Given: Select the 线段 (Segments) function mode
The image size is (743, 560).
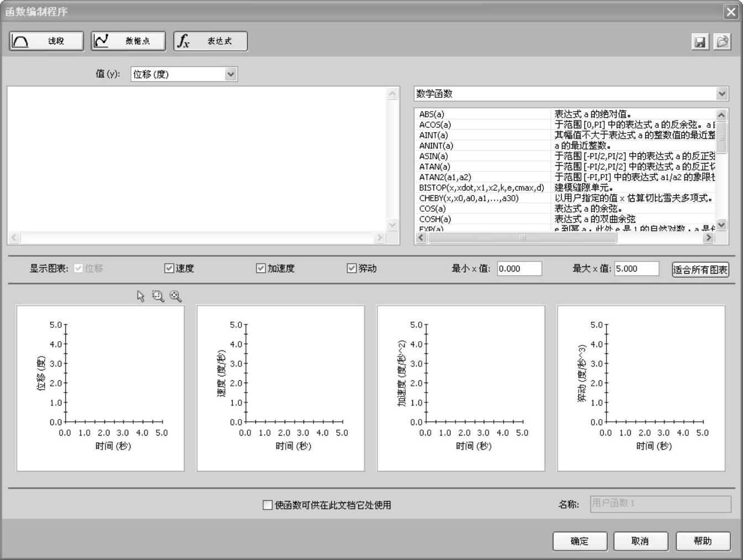Looking at the screenshot, I should pos(46,41).
